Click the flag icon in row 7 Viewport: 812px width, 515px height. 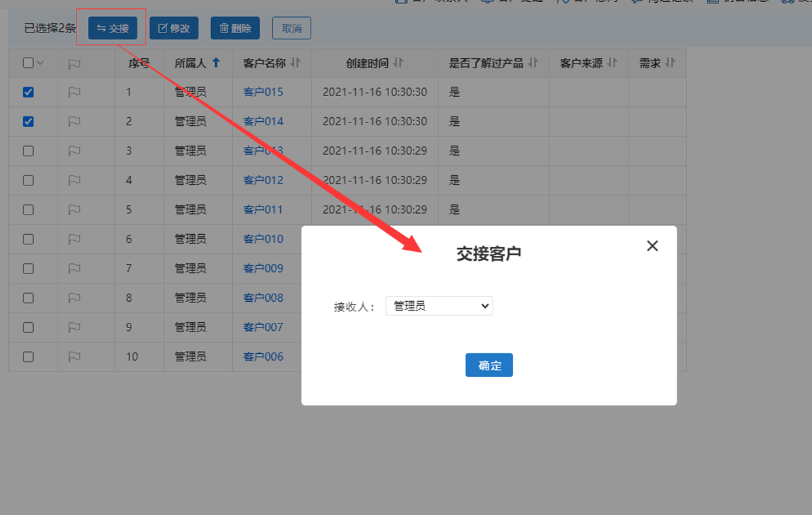point(74,269)
